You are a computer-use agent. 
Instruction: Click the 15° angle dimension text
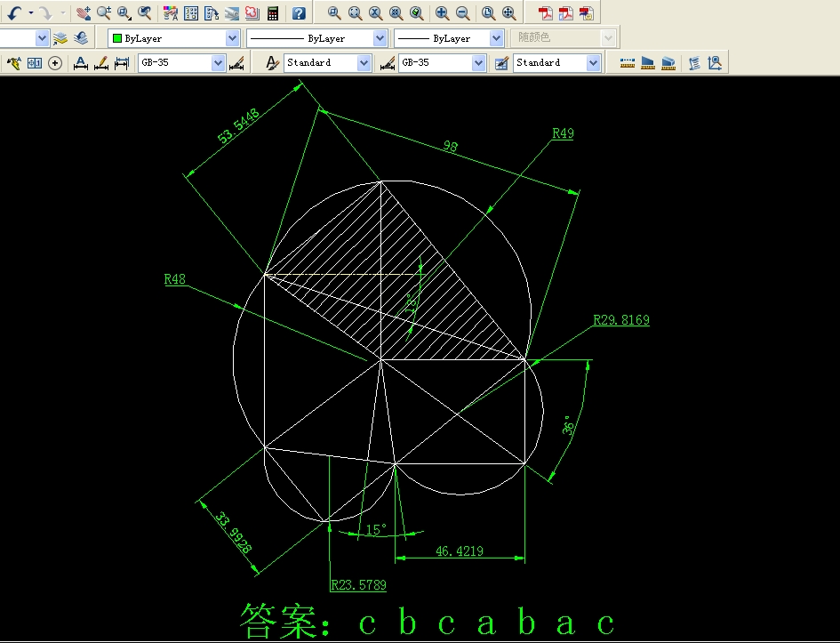click(x=376, y=530)
